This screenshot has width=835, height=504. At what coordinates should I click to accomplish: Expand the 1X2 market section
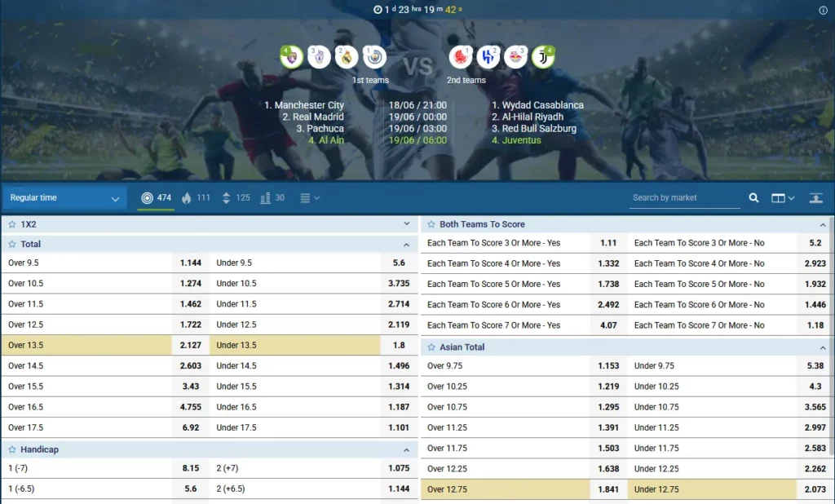tap(406, 223)
